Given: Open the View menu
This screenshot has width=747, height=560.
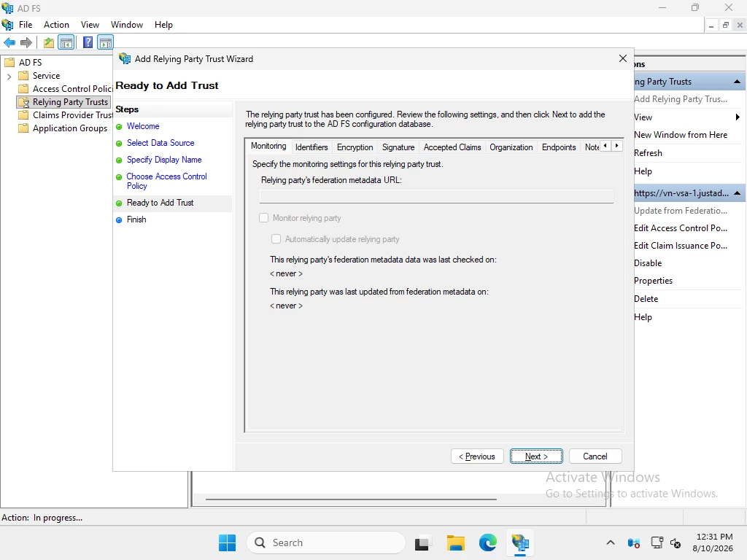Looking at the screenshot, I should pyautogui.click(x=90, y=25).
